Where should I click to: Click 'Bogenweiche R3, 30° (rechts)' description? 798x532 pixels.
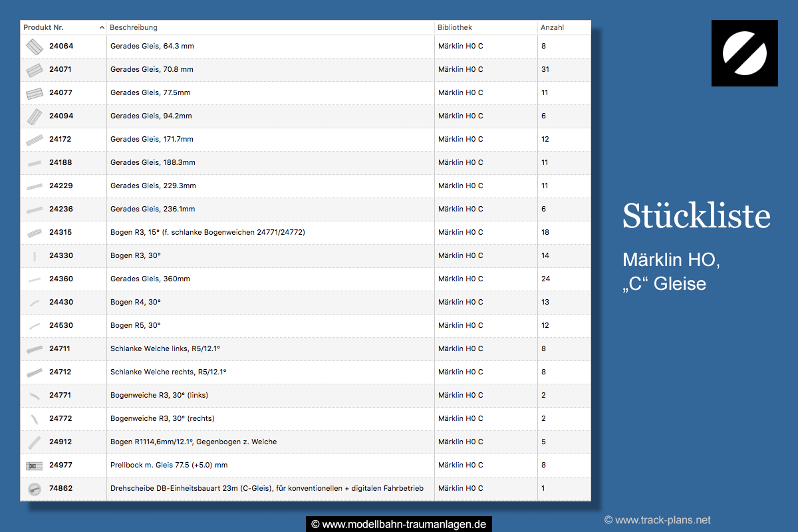point(162,419)
